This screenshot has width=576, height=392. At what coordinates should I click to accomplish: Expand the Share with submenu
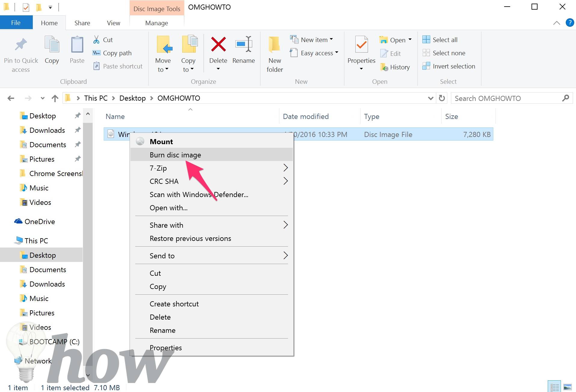212,225
